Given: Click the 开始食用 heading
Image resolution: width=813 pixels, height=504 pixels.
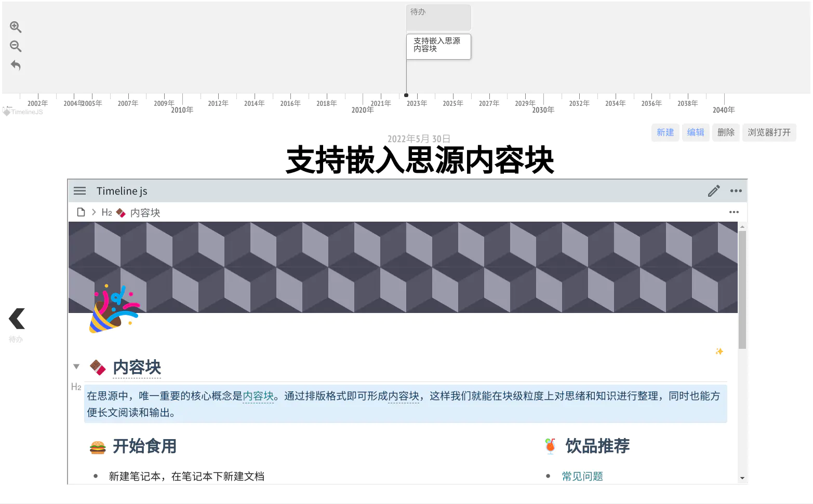Looking at the screenshot, I should pos(145,446).
